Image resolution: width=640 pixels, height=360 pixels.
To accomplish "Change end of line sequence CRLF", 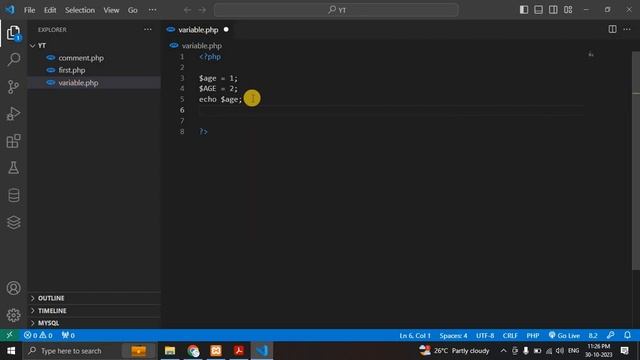I will click(510, 336).
